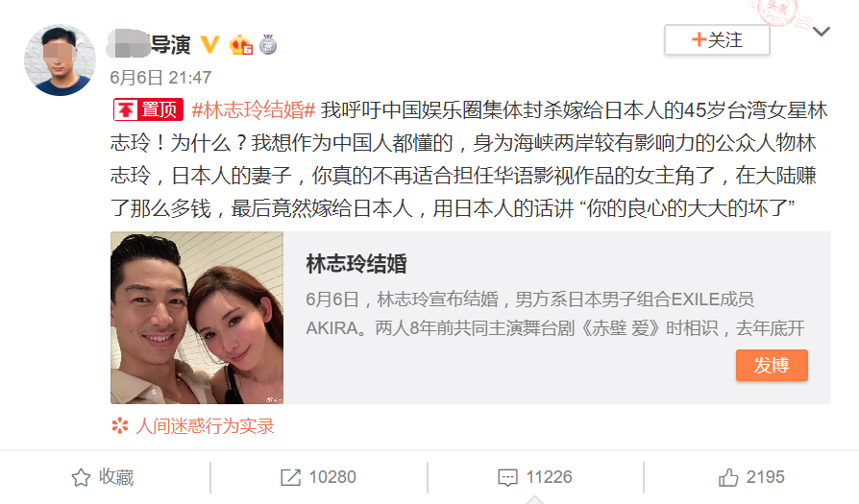Screen dimensions: 859x504
Task: Click the star 收藏 favorite icon
Action: [x=81, y=477]
